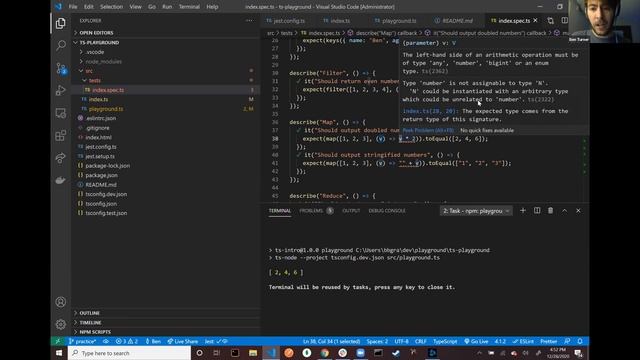Viewport: 640px width, 360px height.
Task: Click Spaces: 2 indentation indicator
Action: (x=377, y=341)
